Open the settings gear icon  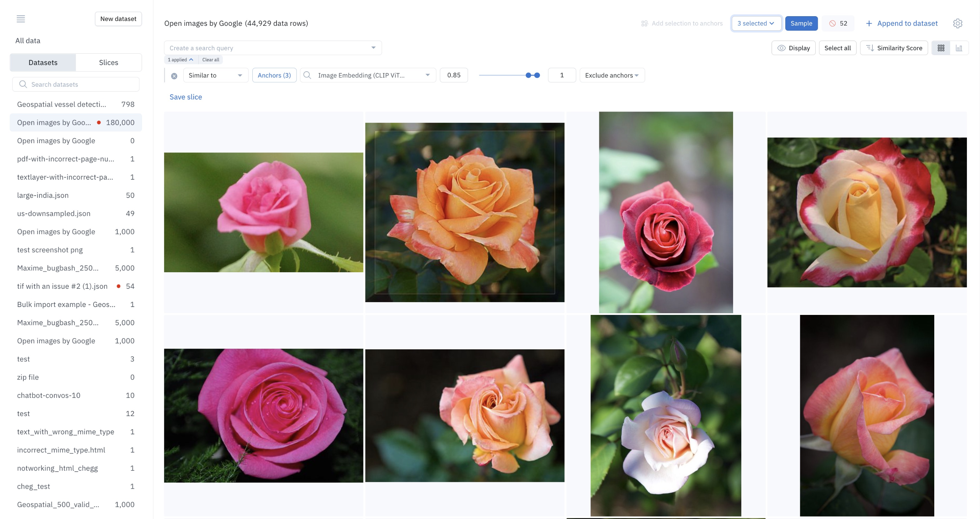958,23
